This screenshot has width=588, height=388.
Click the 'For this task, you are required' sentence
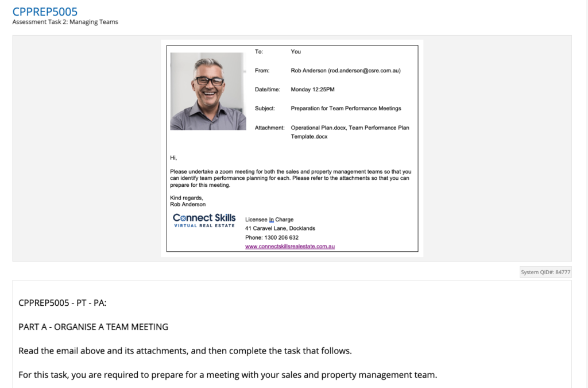(x=227, y=375)
